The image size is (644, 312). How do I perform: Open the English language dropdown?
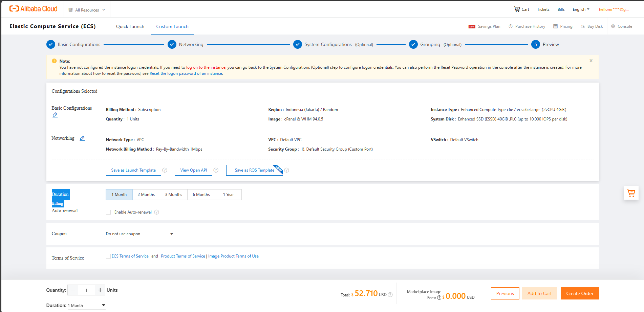[x=581, y=9]
